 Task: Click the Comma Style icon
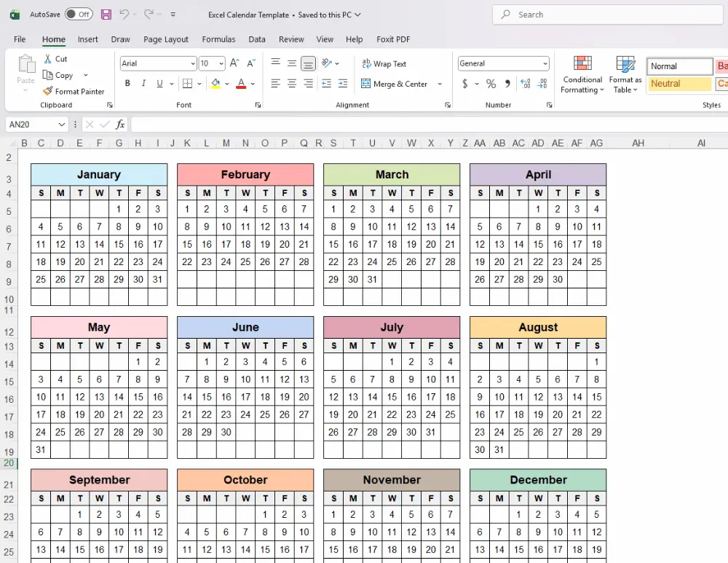click(507, 84)
